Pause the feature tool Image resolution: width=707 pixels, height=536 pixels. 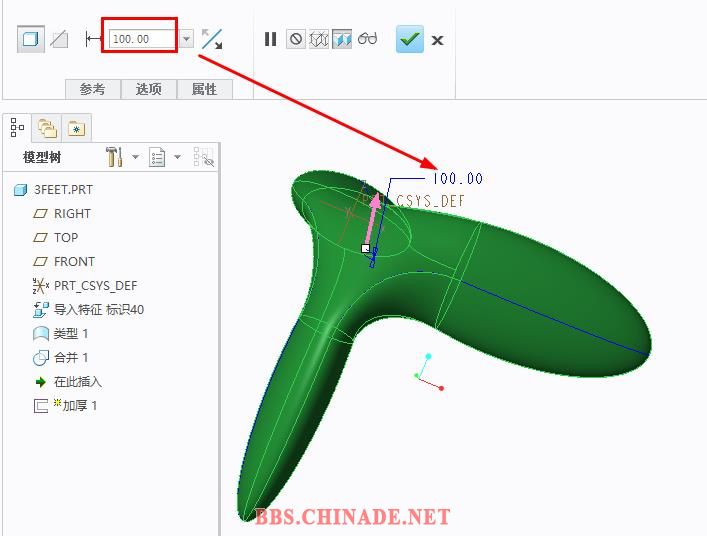pos(270,39)
